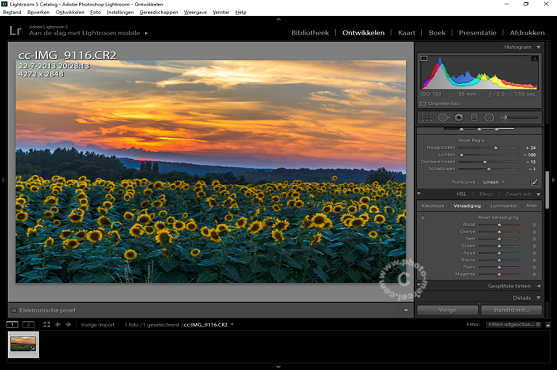
Task: Collapse the Histogram panel
Action: tap(539, 47)
